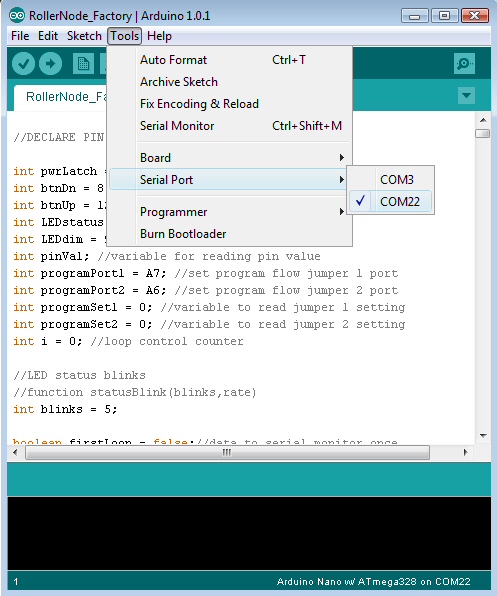Click the horizontal scrollbar thumb
This screenshot has width=497, height=596.
227,452
